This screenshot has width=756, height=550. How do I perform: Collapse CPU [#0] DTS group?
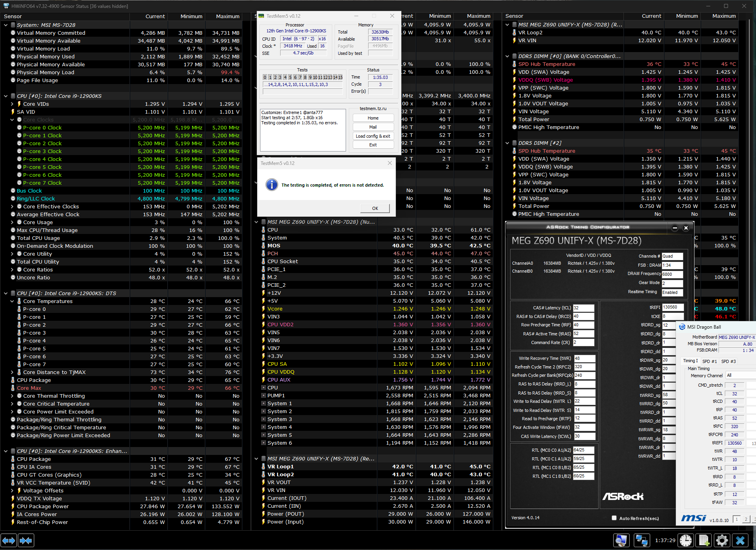click(6, 293)
